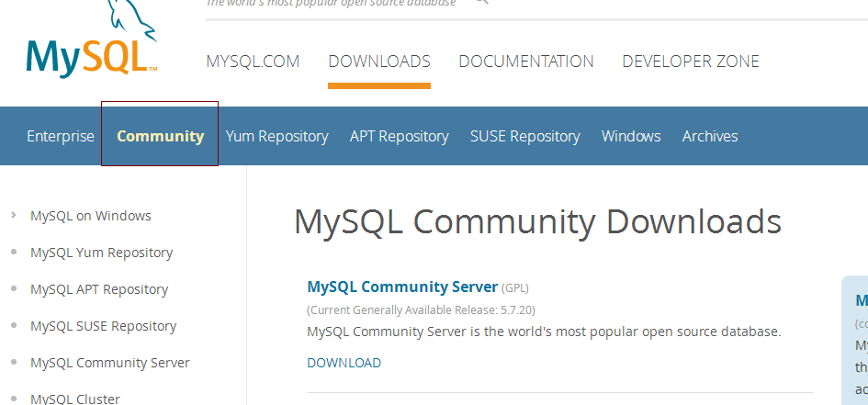Open the MYSQL.COM top navigation tab
The width and height of the screenshot is (868, 405).
coord(253,61)
